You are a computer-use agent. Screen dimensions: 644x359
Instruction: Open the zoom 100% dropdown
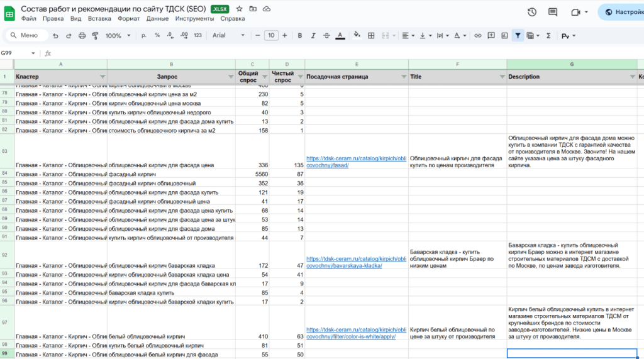pos(118,36)
